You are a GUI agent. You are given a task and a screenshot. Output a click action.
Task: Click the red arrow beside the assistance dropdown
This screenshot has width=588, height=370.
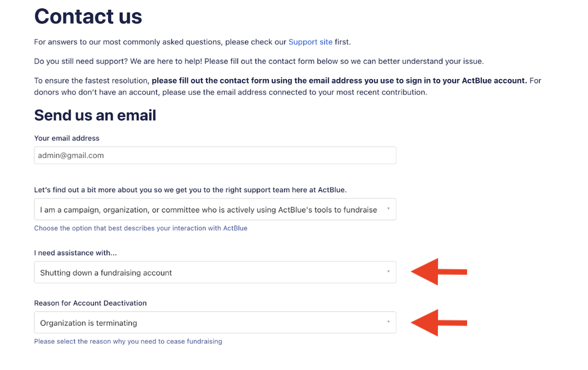[x=439, y=272]
